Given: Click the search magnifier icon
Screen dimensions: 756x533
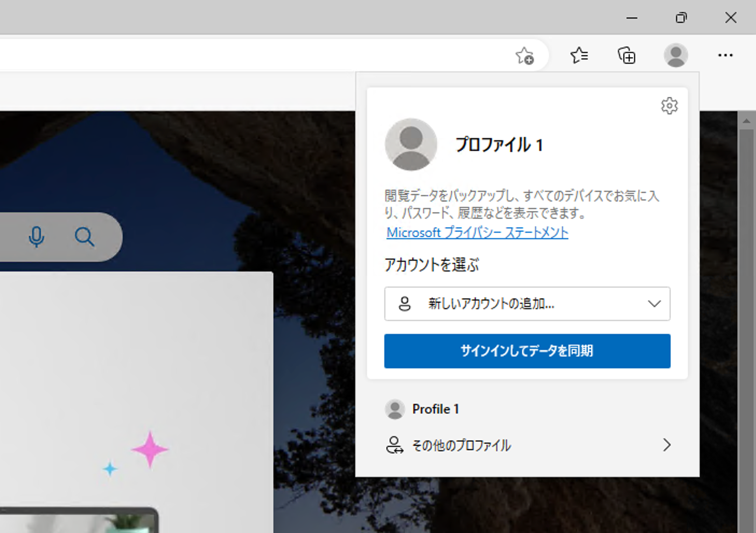Looking at the screenshot, I should click(x=85, y=237).
